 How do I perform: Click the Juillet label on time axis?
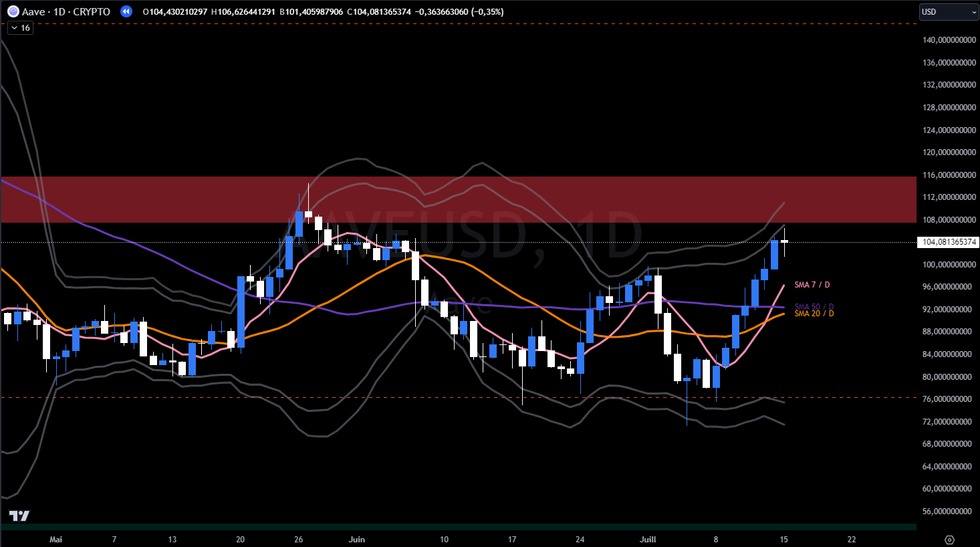coord(648,540)
